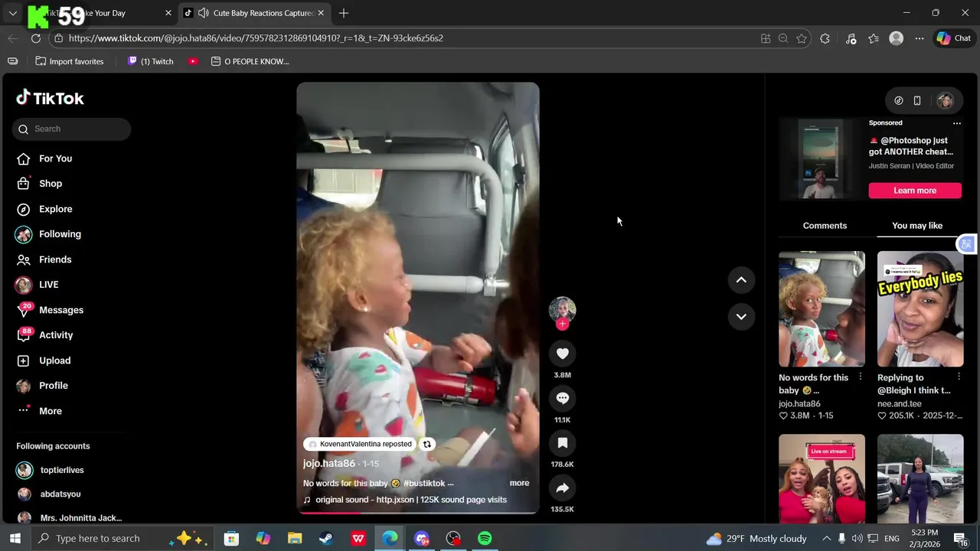Open No words for this baby thumbnail
980x551 pixels.
pos(822,309)
